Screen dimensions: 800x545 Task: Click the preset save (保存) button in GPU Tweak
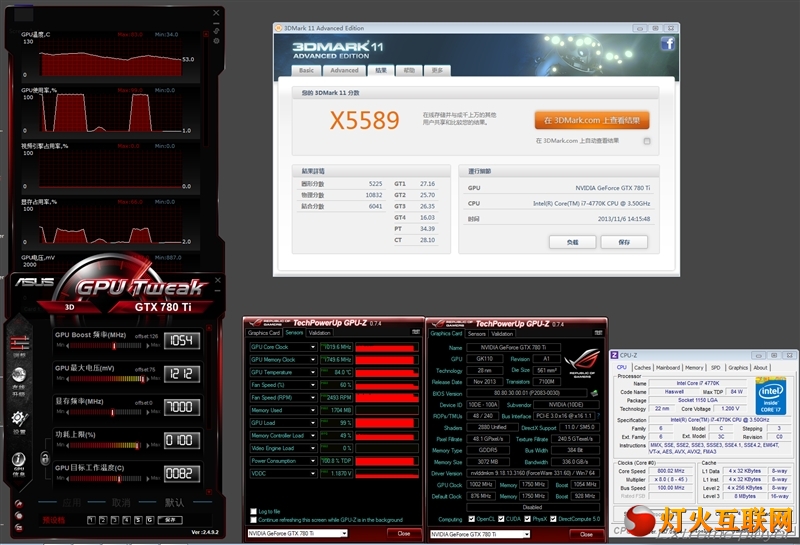(x=170, y=519)
